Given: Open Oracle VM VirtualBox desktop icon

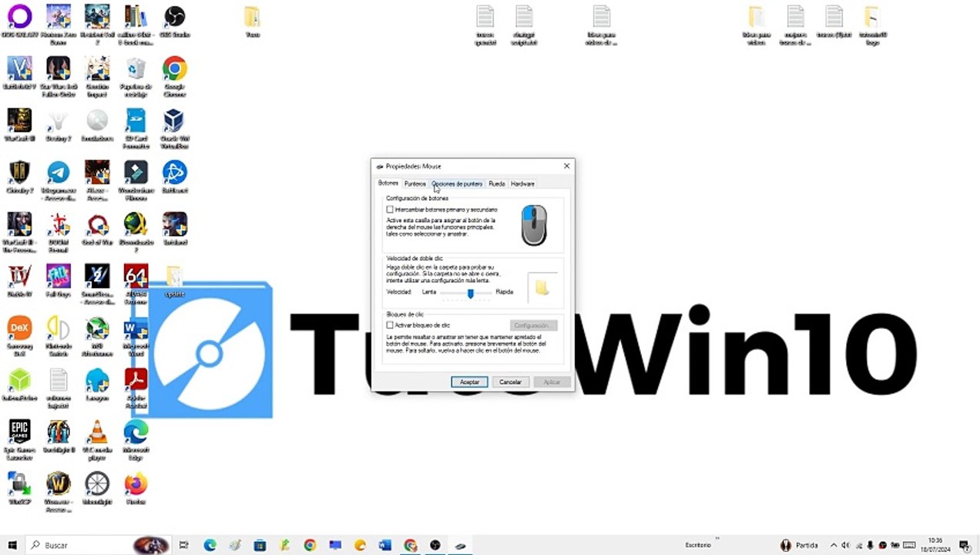Looking at the screenshot, I should (174, 129).
